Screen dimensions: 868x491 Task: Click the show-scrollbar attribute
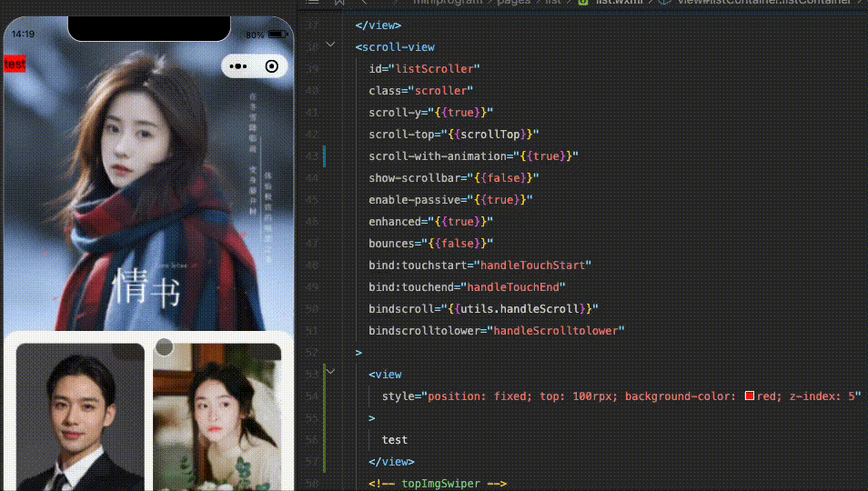coord(453,178)
